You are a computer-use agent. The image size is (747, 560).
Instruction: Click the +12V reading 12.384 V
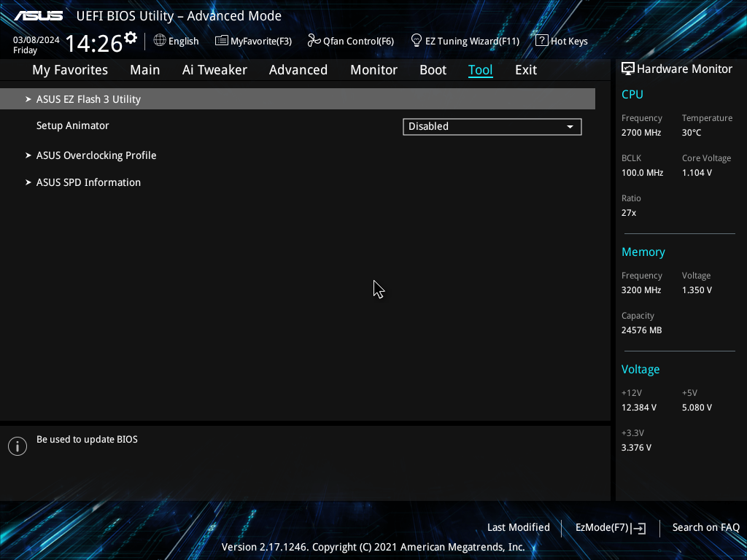(x=639, y=408)
